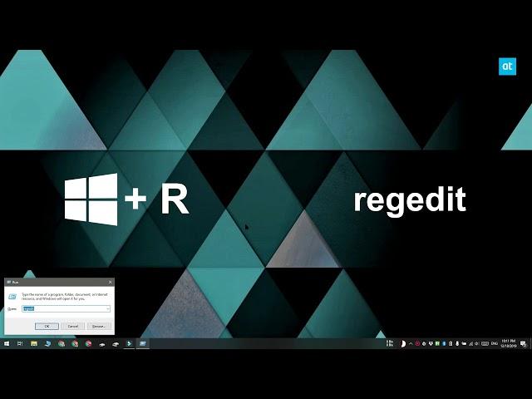
Task: Open the Action Center notifications icon
Action: [525, 343]
